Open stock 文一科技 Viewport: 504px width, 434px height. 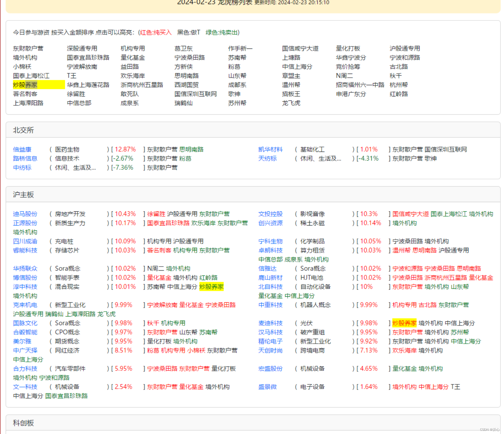[x=25, y=387]
